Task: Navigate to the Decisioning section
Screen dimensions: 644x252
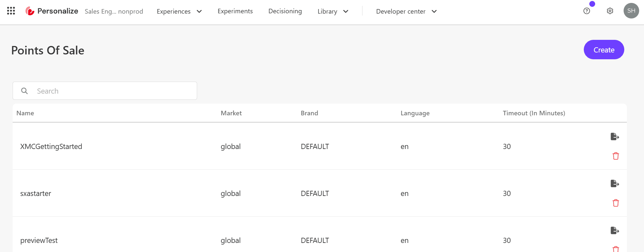Action: pyautogui.click(x=285, y=11)
